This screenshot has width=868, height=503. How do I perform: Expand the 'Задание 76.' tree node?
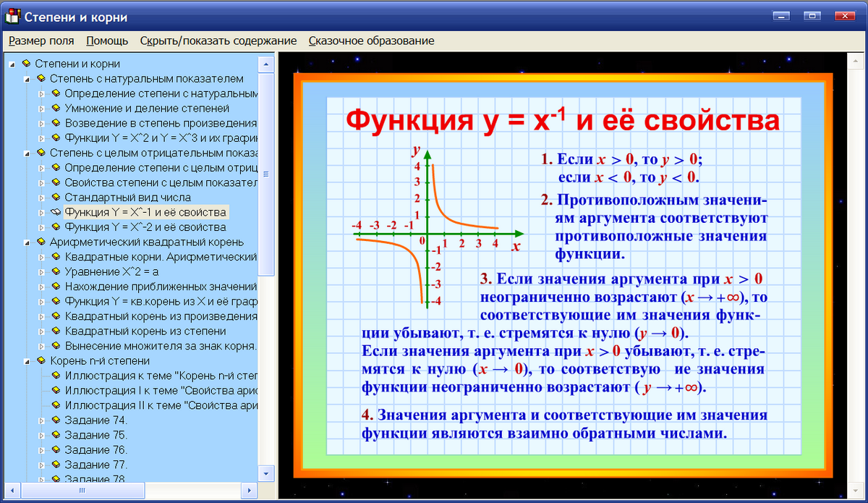coord(41,450)
